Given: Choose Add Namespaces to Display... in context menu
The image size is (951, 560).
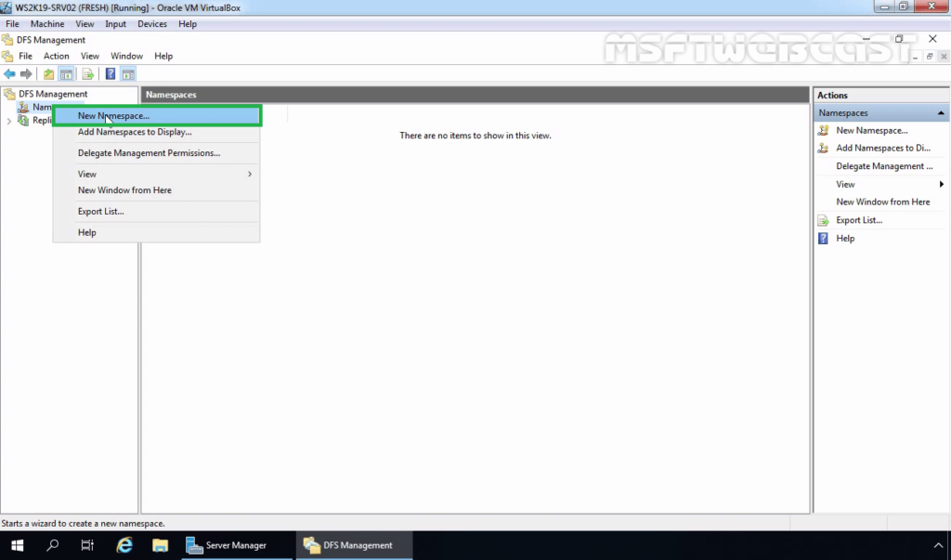Looking at the screenshot, I should [x=156, y=132].
